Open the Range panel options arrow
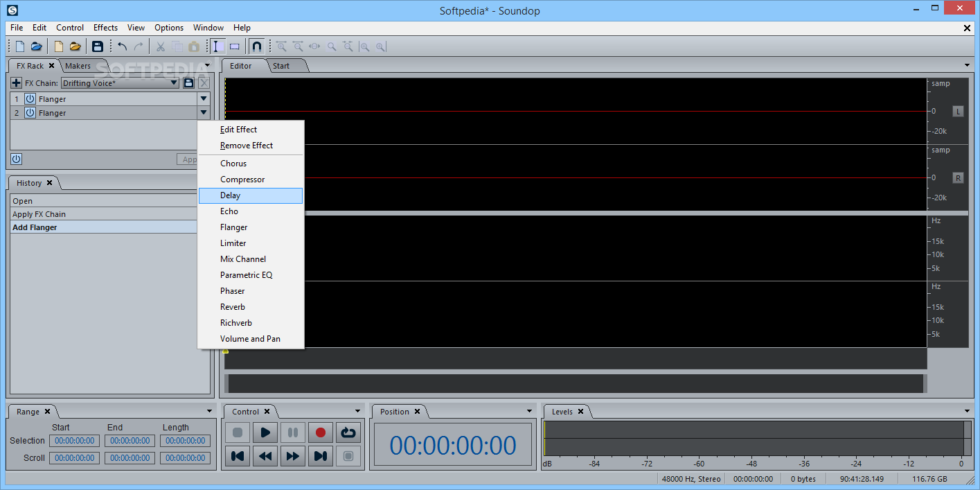980x490 pixels. [209, 411]
